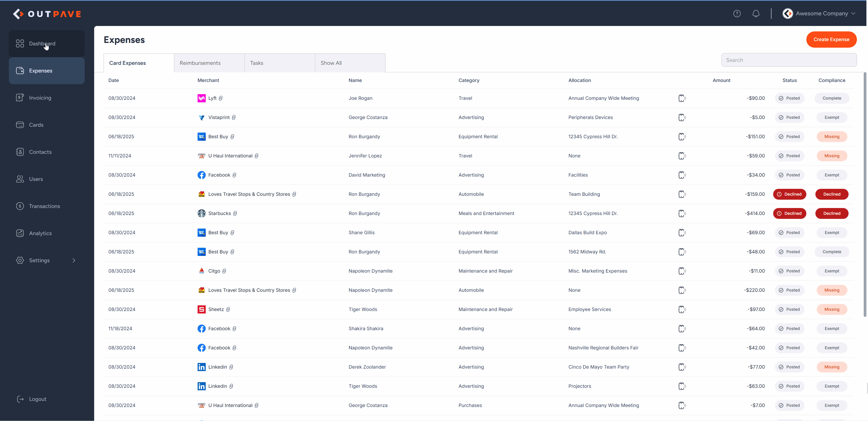Click Posted status in Lyft row
The width and height of the screenshot is (868, 421).
[789, 98]
